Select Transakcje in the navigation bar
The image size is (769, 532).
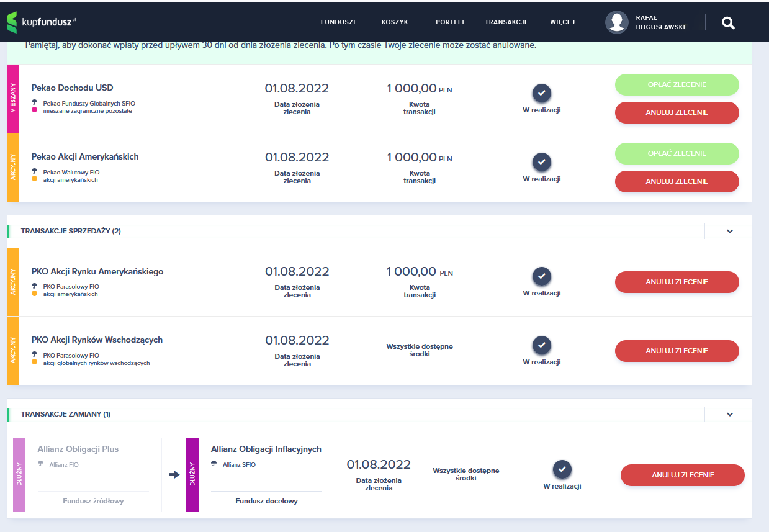coord(506,22)
